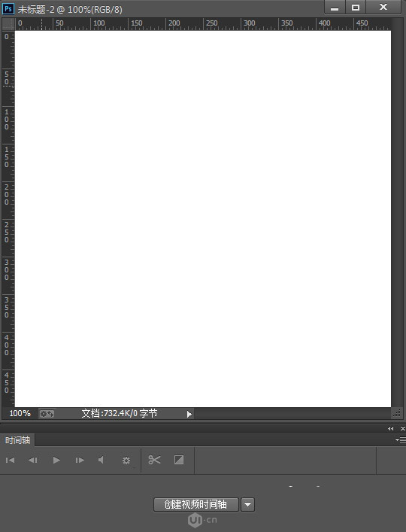Split at playhead with scissors icon
The image size is (406, 532).
[154, 460]
